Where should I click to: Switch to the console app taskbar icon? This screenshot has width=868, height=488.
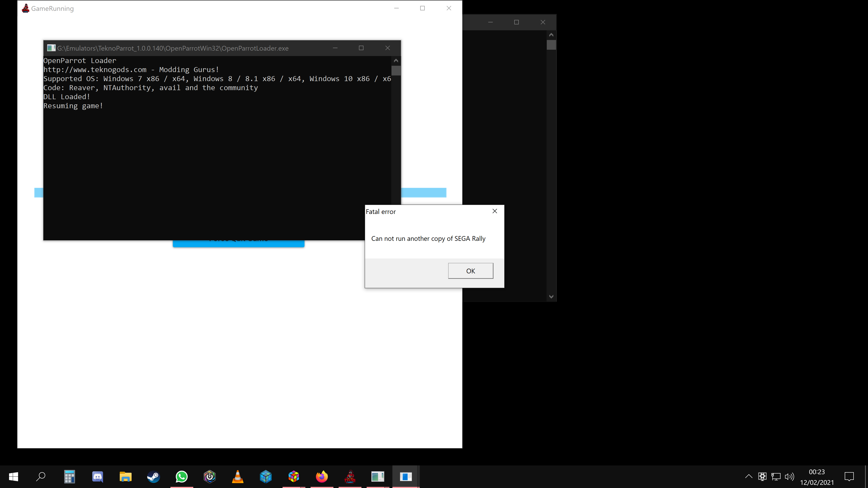[378, 476]
